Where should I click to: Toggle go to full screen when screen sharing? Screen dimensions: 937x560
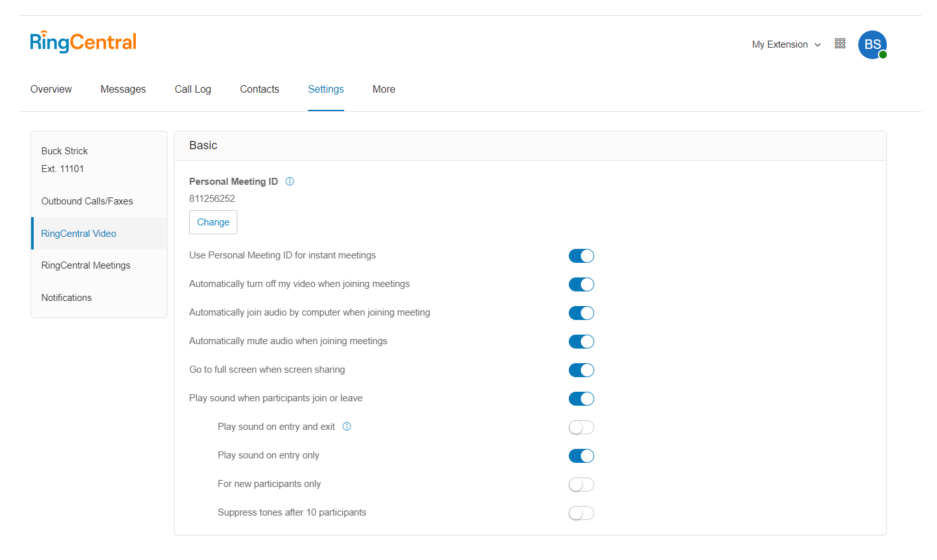(x=581, y=370)
